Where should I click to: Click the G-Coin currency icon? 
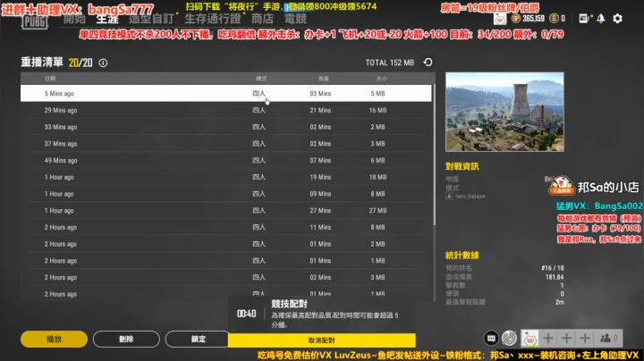(554, 19)
